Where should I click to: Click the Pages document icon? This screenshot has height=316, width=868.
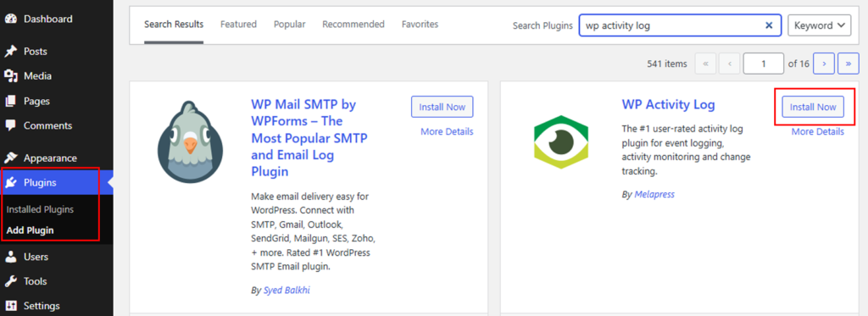[x=10, y=102]
